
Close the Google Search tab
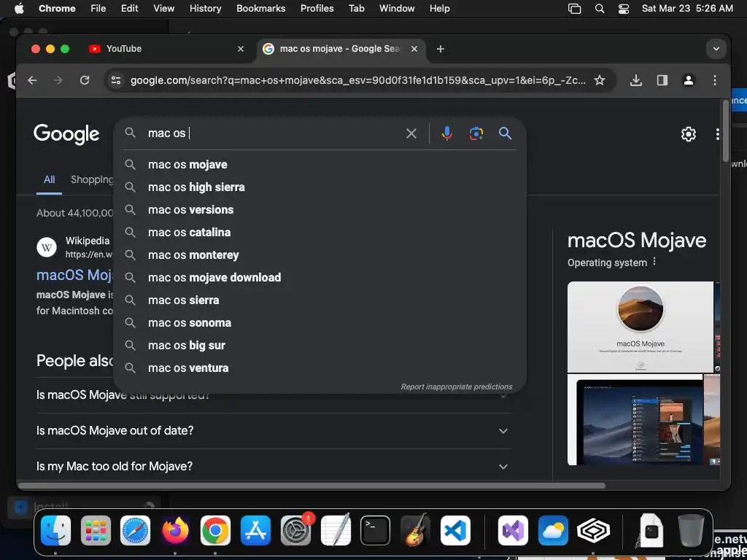(414, 49)
